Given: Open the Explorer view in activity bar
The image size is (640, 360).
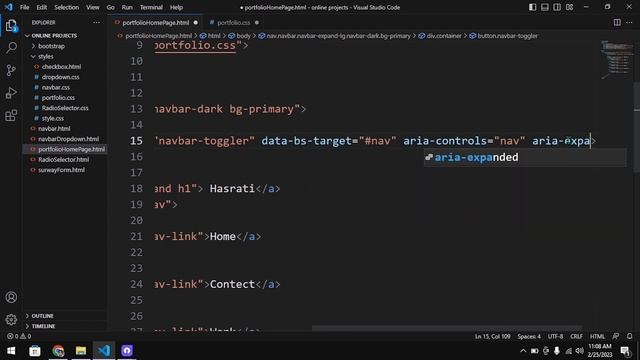Looking at the screenshot, I should pyautogui.click(x=11, y=26).
